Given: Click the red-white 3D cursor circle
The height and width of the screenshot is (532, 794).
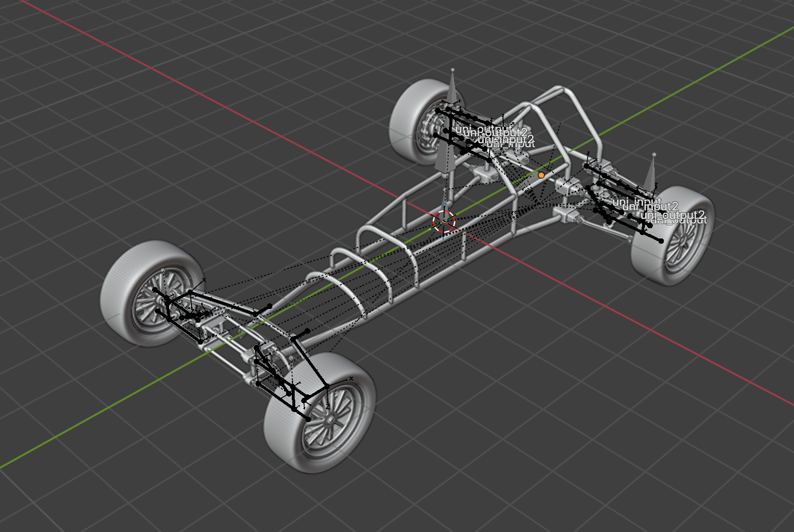Looking at the screenshot, I should [x=444, y=221].
